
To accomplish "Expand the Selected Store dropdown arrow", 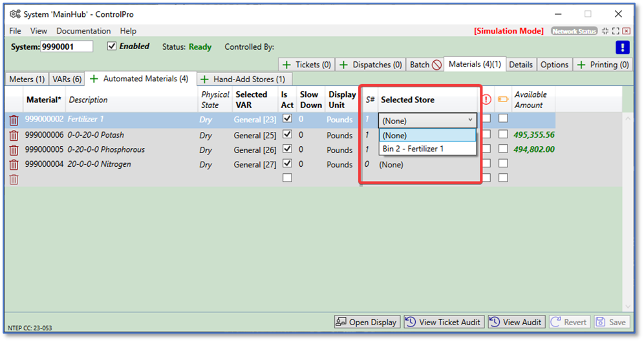I will click(x=470, y=120).
